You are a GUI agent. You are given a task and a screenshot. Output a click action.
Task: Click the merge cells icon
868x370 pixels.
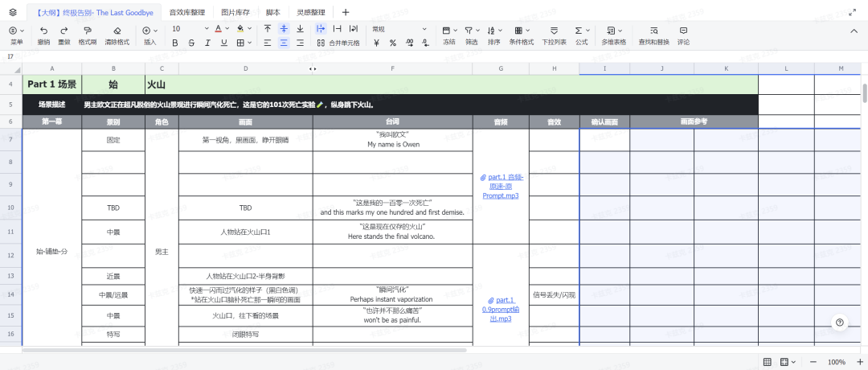pos(321,43)
